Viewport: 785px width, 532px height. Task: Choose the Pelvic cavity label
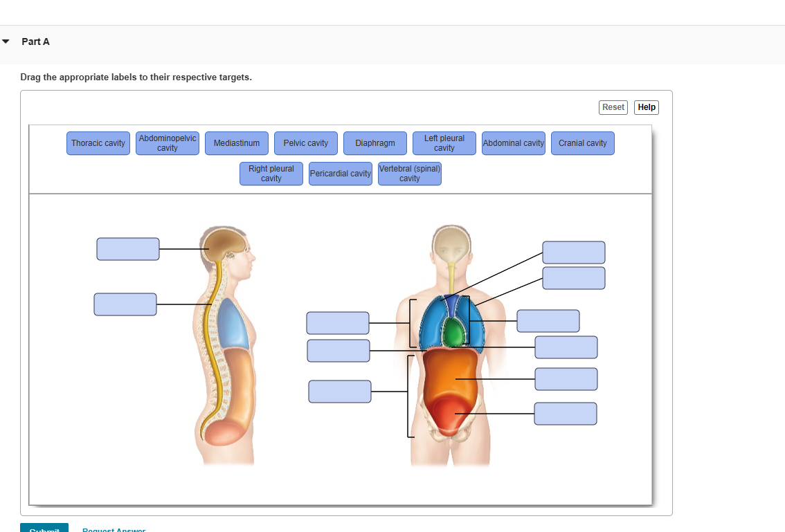(306, 143)
